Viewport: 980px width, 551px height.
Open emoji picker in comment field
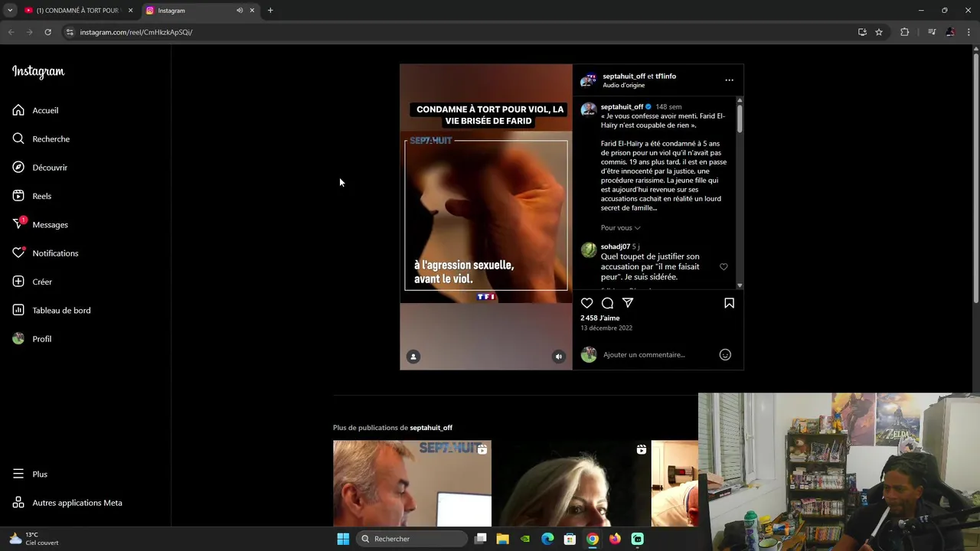click(x=725, y=354)
